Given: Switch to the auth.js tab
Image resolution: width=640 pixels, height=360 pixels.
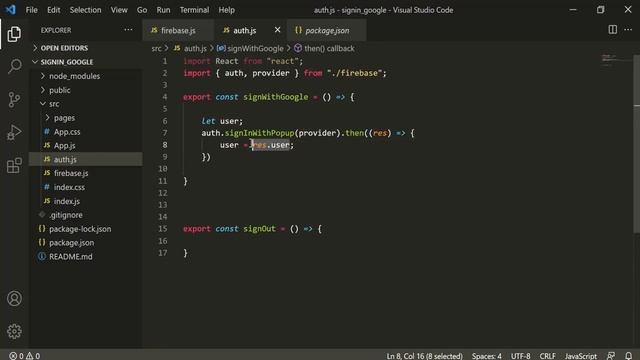Looking at the screenshot, I should 251,30.
